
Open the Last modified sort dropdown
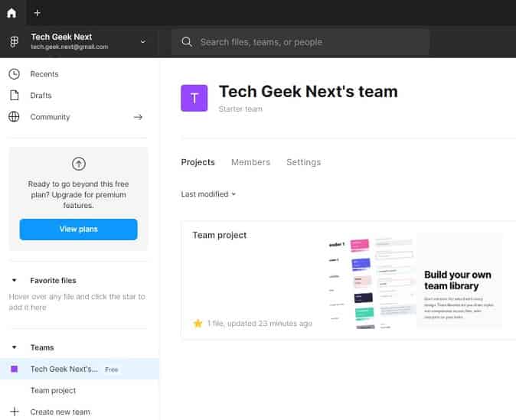pos(208,194)
